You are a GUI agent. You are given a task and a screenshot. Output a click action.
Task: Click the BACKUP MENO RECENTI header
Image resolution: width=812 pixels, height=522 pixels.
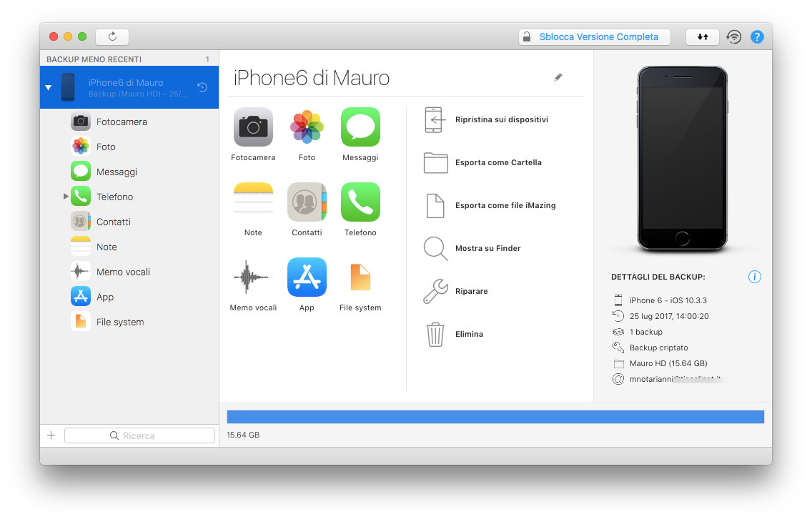click(94, 59)
